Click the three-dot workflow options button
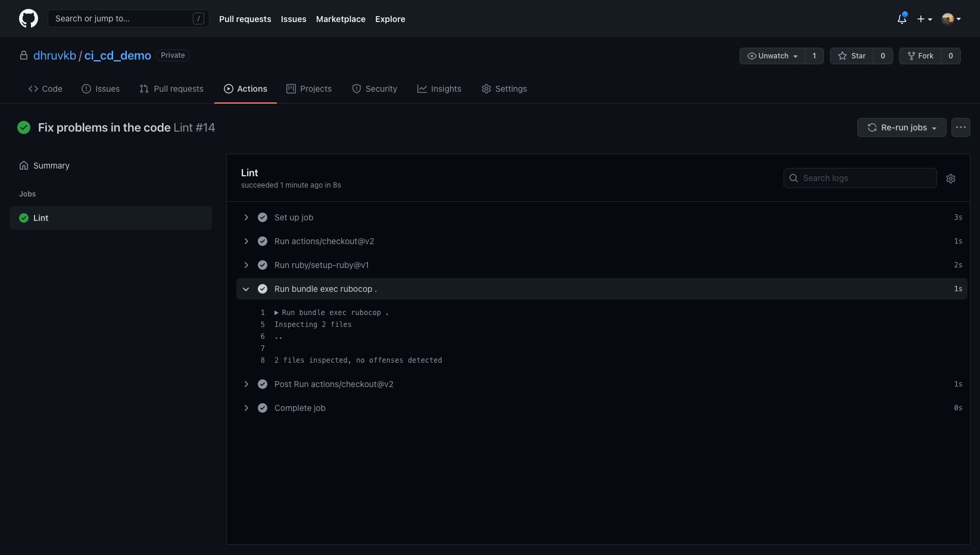This screenshot has width=980, height=555. point(960,127)
